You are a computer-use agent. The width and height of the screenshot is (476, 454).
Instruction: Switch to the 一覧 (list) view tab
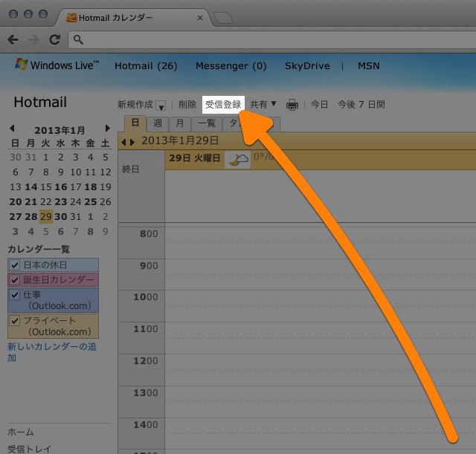click(x=207, y=123)
